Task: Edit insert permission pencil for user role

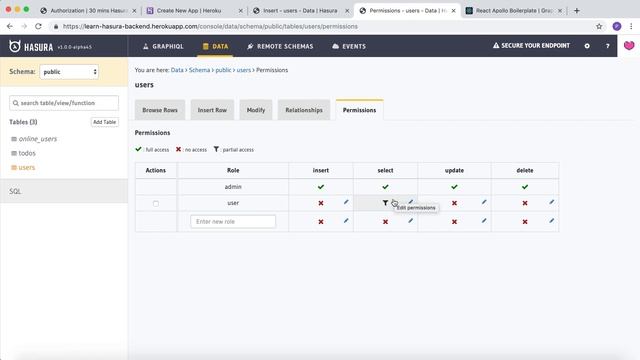Action: pyautogui.click(x=346, y=202)
